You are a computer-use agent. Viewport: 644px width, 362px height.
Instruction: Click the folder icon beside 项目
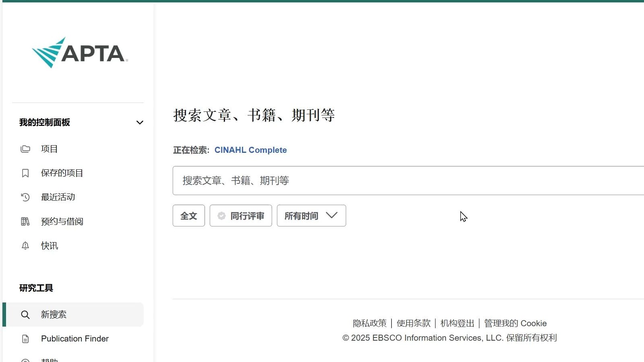click(x=25, y=149)
